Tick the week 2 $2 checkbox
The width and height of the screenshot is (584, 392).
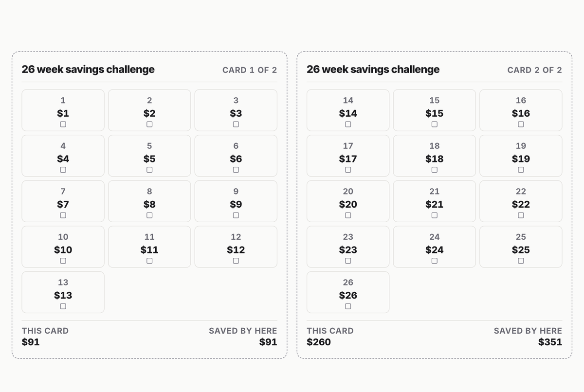[149, 125]
